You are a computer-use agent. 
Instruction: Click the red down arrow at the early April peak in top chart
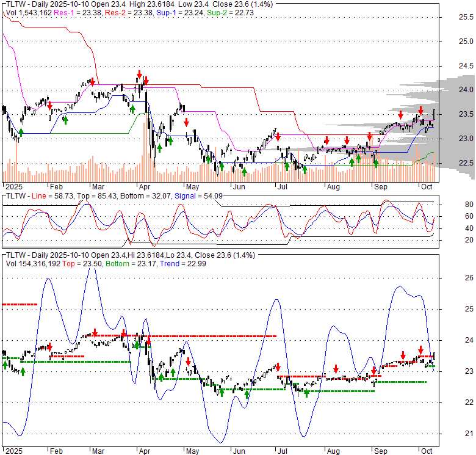pos(139,74)
